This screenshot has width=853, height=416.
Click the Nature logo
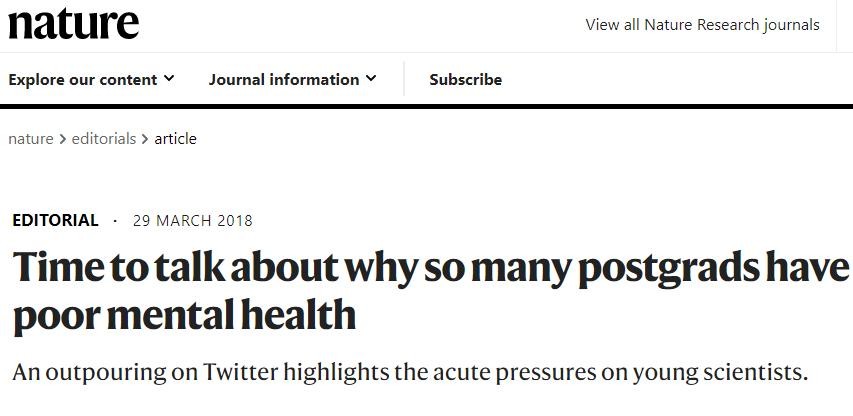73,24
